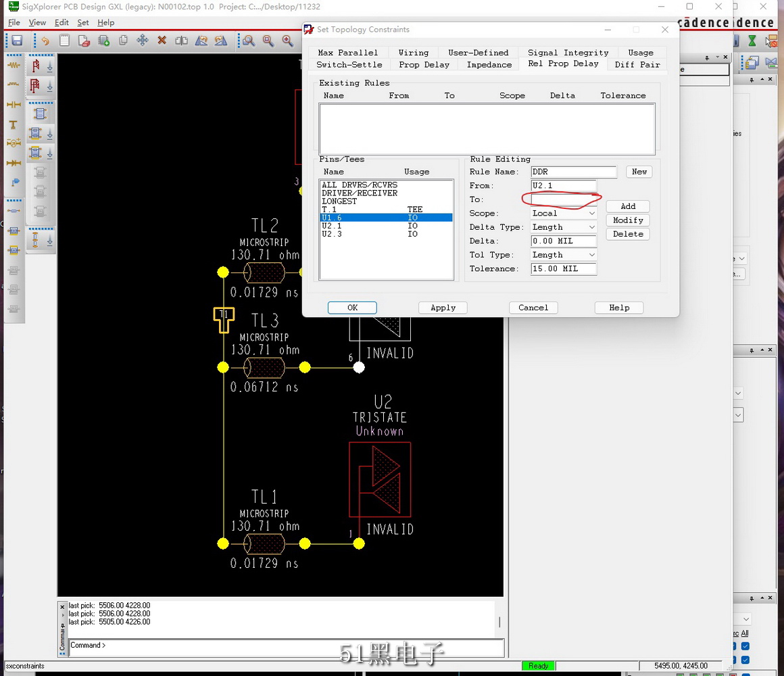Click the Zoom In plus magnifier
The width and height of the screenshot is (784, 676).
click(287, 41)
